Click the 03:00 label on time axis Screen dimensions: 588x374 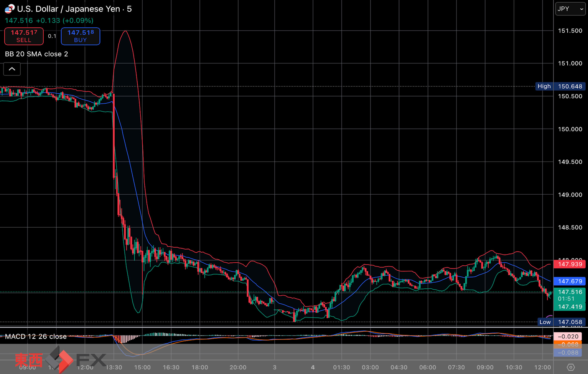370,367
